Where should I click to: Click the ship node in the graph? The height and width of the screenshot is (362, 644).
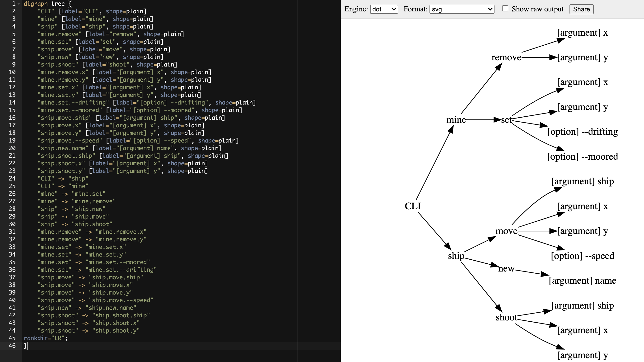point(456,256)
